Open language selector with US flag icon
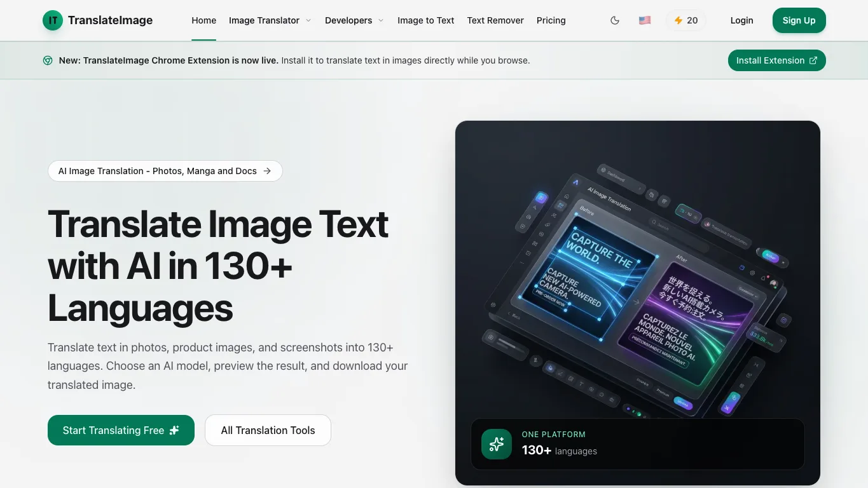868x488 pixels. click(645, 20)
